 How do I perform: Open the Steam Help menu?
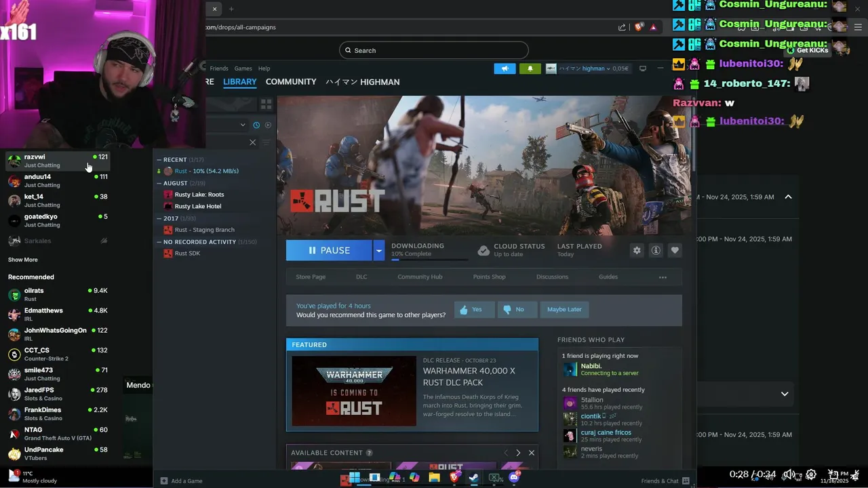(x=264, y=68)
